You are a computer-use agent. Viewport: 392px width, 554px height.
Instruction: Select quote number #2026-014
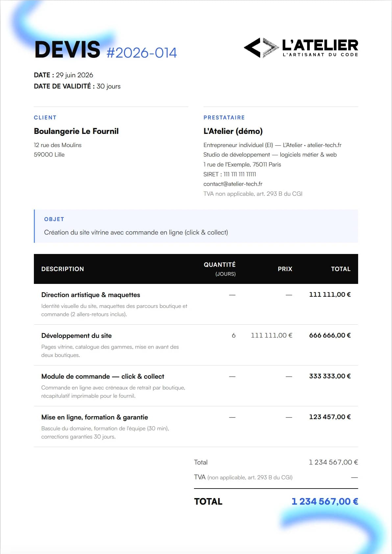pyautogui.click(x=142, y=53)
